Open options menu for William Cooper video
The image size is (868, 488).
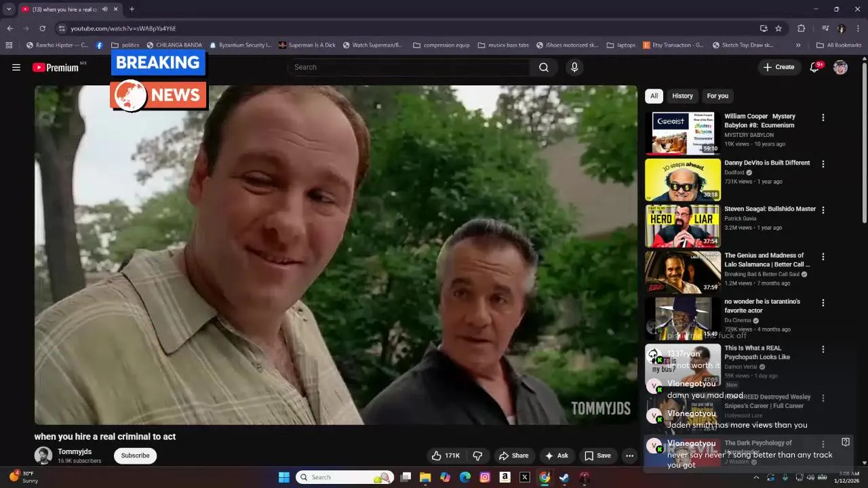point(823,117)
